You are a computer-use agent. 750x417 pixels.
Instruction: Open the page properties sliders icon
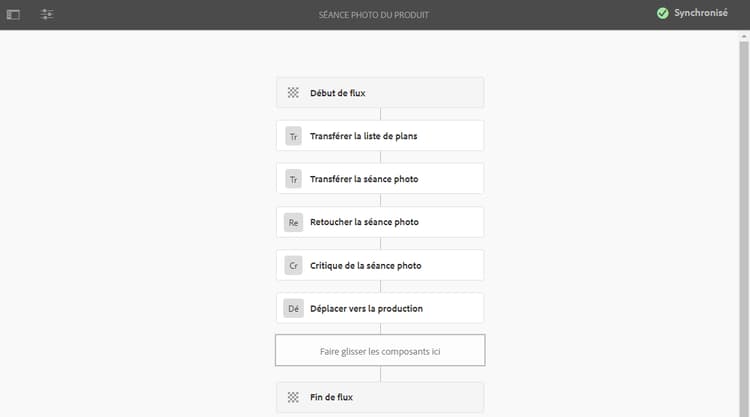point(47,15)
